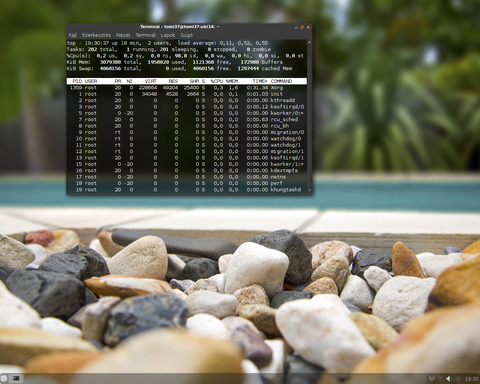Click the VIRT column header
The height and width of the screenshot is (384, 480).
click(151, 81)
